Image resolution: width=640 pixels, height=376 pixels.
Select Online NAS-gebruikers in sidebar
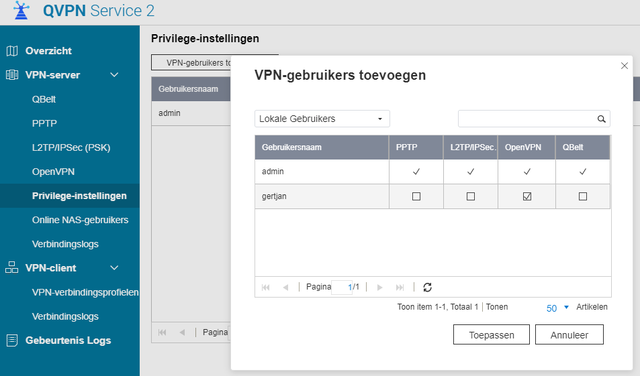click(80, 220)
